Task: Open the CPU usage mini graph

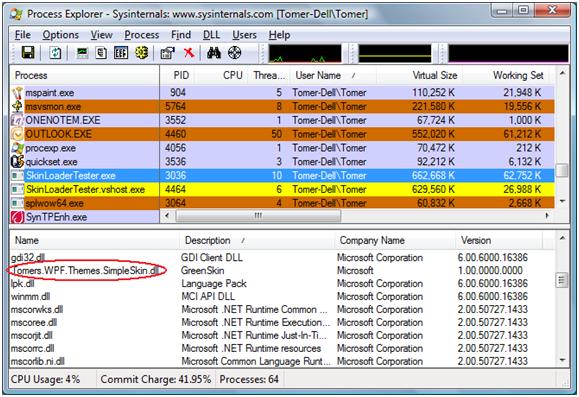Action: coord(305,54)
